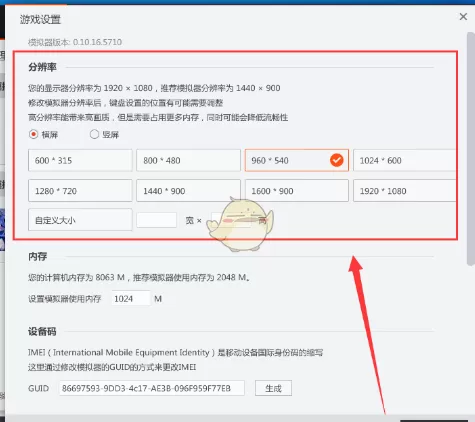Click the custom width input field

pos(156,220)
